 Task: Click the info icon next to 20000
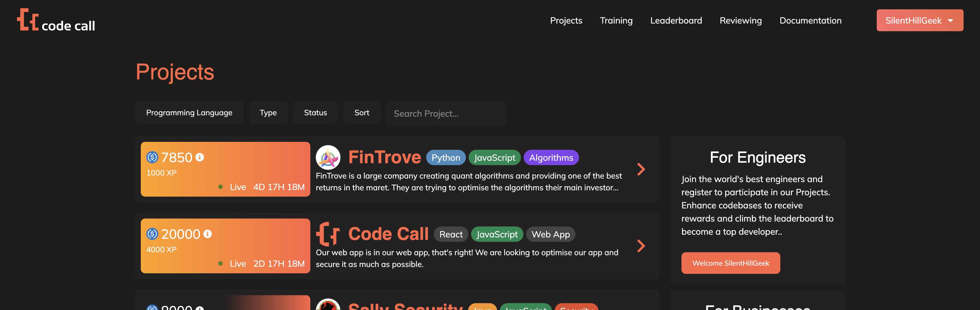point(208,234)
